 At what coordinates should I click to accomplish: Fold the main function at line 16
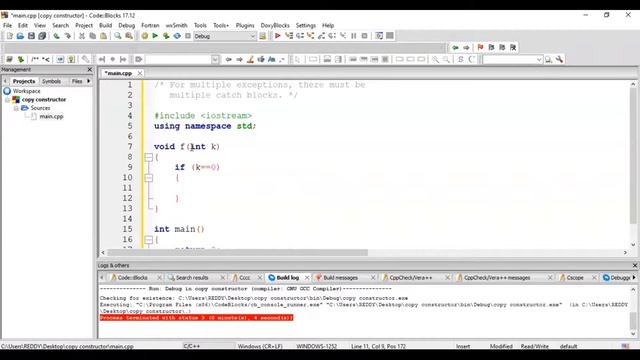[149, 240]
